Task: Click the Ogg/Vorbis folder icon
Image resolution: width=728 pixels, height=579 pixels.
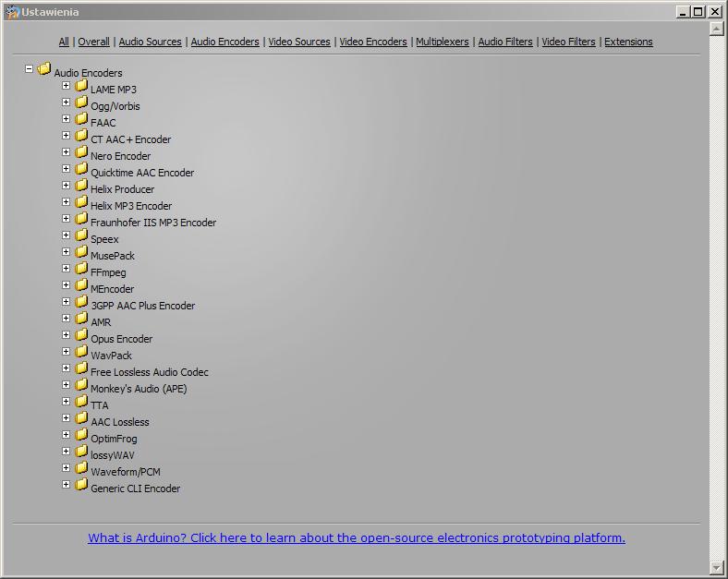Action: pyautogui.click(x=81, y=103)
